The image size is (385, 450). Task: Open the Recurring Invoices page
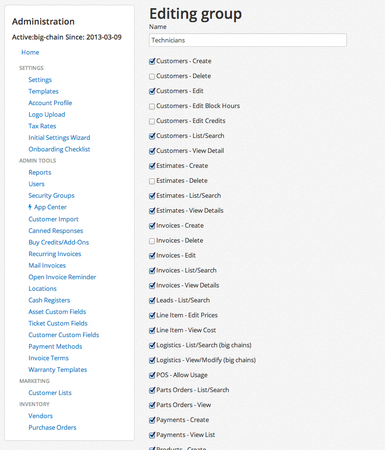[55, 254]
